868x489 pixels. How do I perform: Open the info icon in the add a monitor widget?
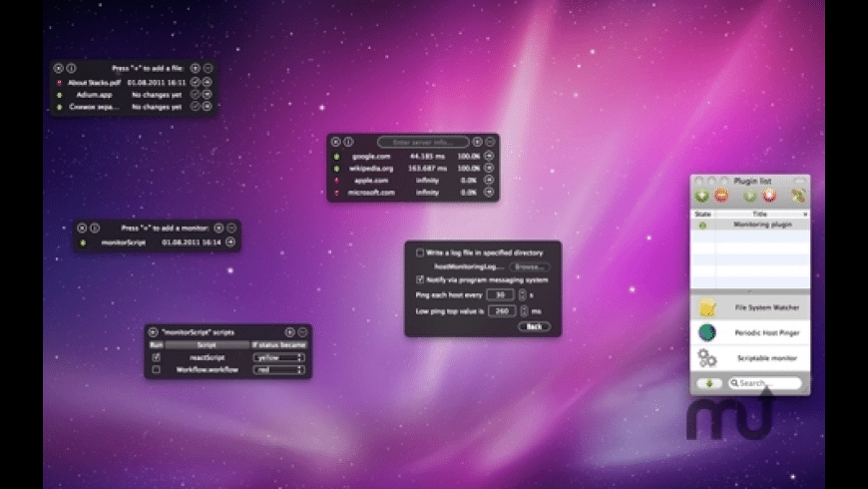click(95, 228)
